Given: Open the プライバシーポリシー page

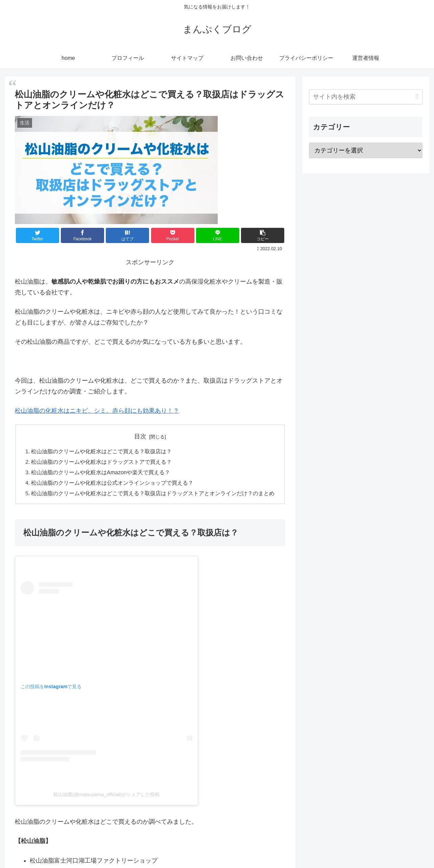Looking at the screenshot, I should 306,58.
